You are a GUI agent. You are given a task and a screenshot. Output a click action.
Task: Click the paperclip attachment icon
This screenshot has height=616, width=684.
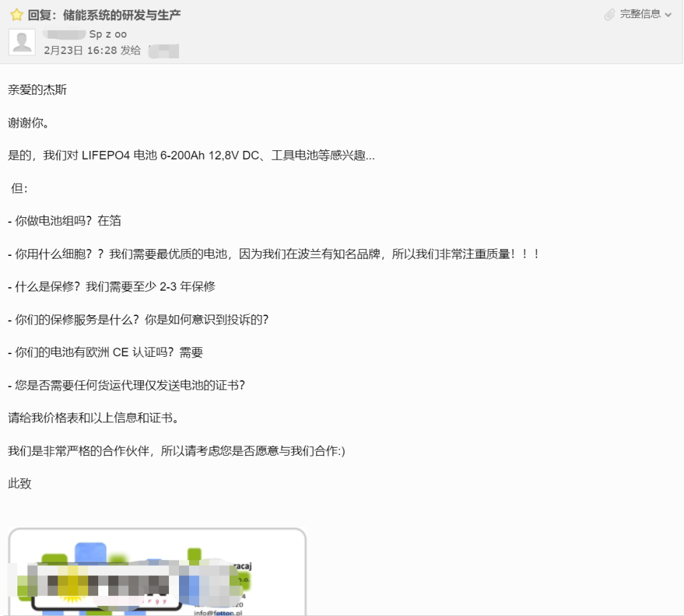coord(609,15)
